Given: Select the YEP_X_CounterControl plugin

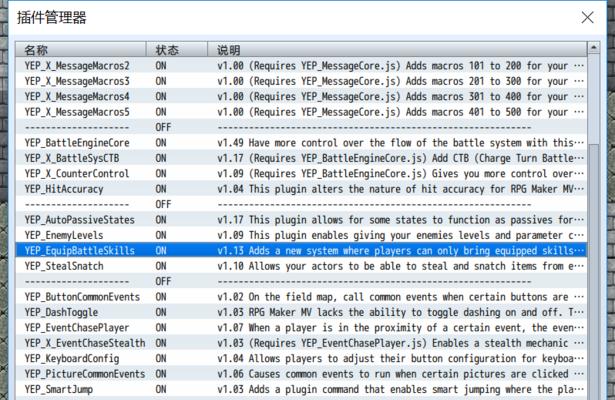Looking at the screenshot, I should click(301, 173).
